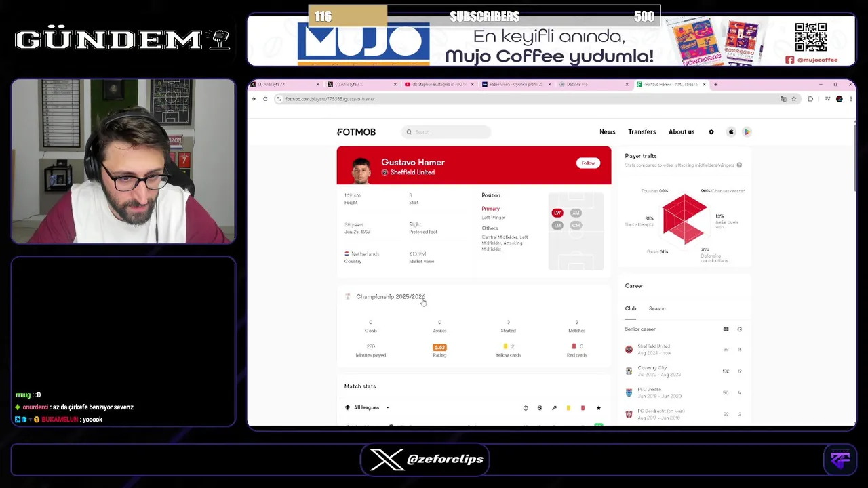Switch to the Club career tab
The width and height of the screenshot is (868, 488).
tap(631, 308)
